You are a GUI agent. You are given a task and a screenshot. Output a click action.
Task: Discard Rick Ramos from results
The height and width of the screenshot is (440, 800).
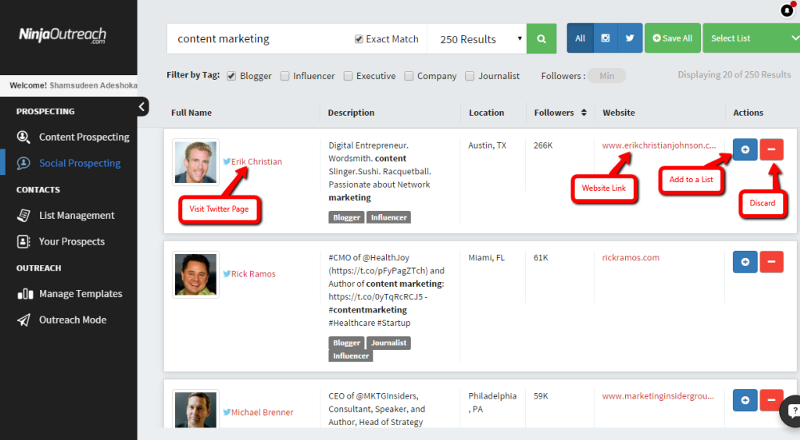click(x=771, y=262)
